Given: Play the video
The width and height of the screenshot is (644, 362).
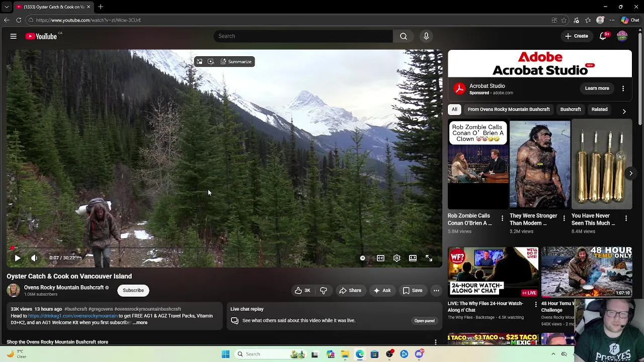Looking at the screenshot, I should pyautogui.click(x=18, y=258).
